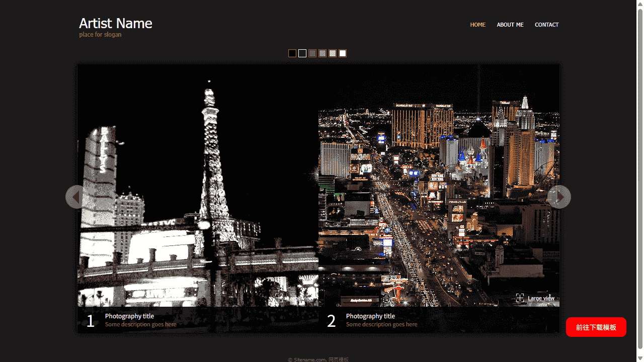Screen dimensions: 644x362
Task: Choose the dark gray speckled pattern swatch
Action: (312, 53)
